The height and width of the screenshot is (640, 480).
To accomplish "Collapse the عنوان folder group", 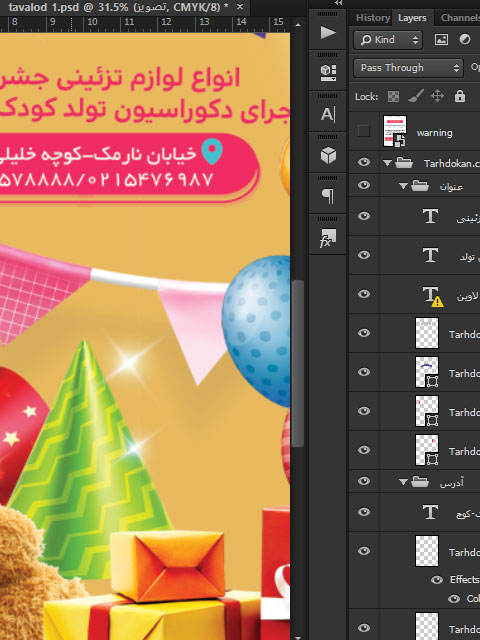I will coord(403,186).
